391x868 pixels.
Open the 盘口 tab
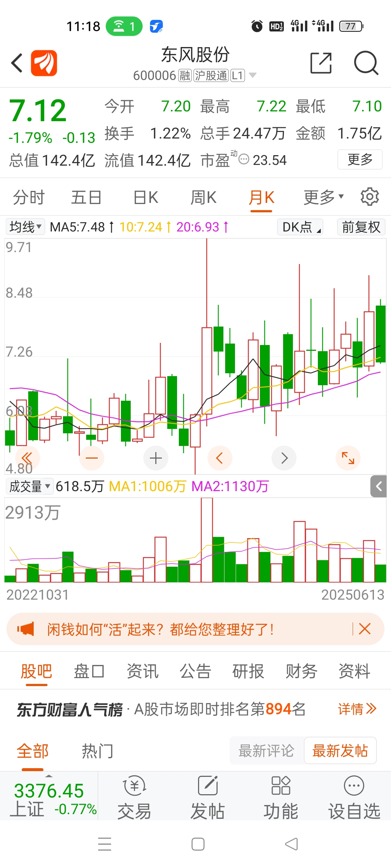pyautogui.click(x=89, y=671)
